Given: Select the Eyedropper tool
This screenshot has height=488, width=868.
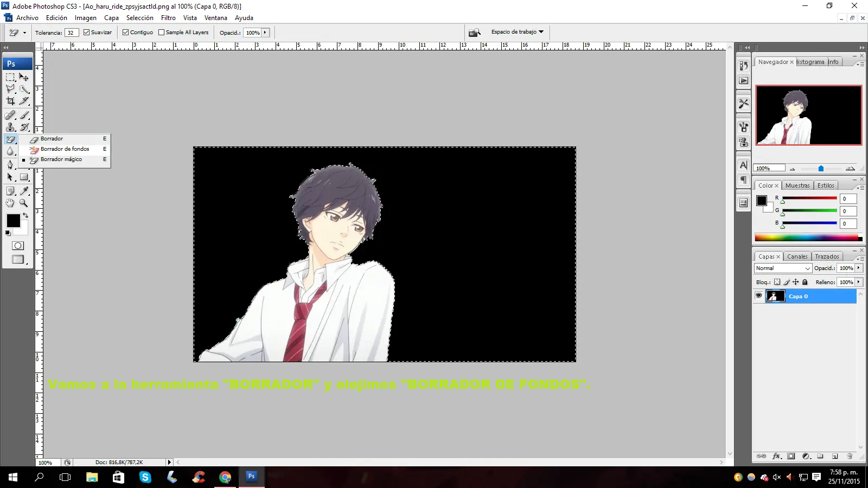Looking at the screenshot, I should 24,191.
